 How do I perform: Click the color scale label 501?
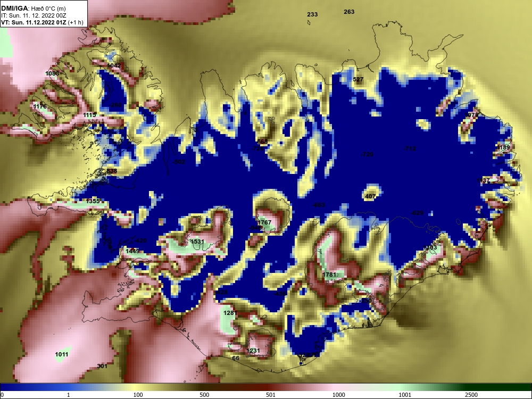click(x=271, y=395)
